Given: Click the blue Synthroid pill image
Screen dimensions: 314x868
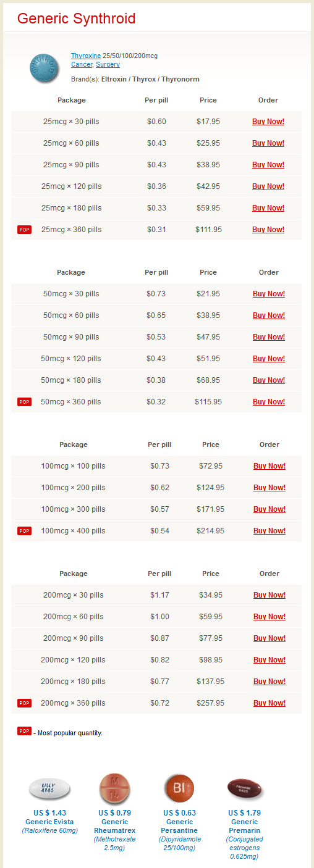Looking at the screenshot, I should click(x=43, y=68).
